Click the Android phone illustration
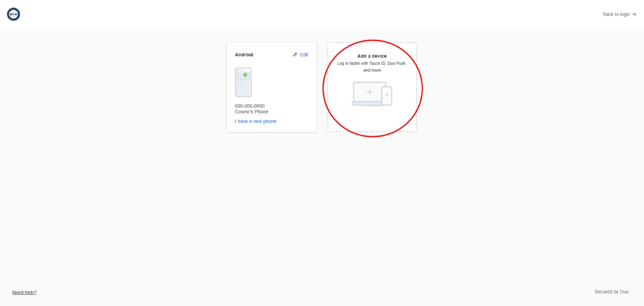This screenshot has height=306, width=644. tap(243, 83)
